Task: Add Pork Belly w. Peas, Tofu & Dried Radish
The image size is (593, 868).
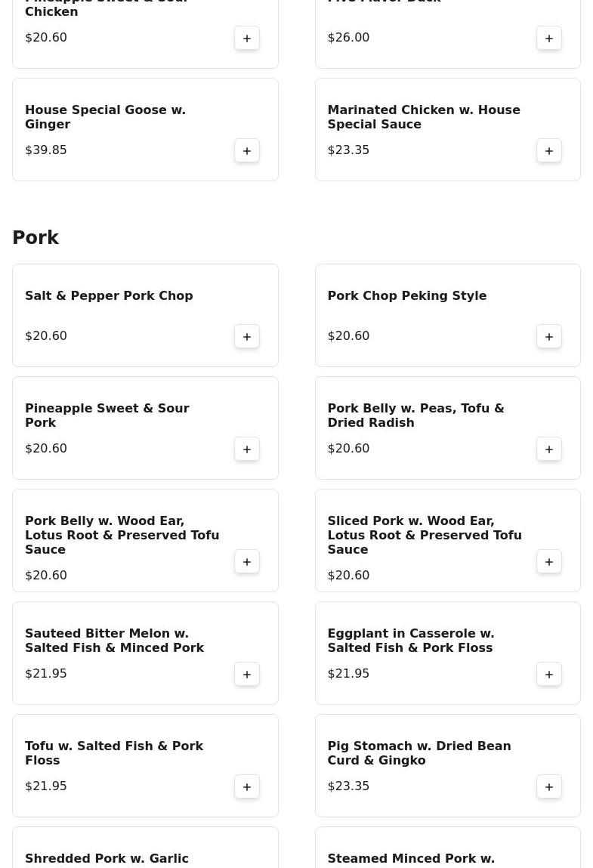Action: click(x=549, y=449)
